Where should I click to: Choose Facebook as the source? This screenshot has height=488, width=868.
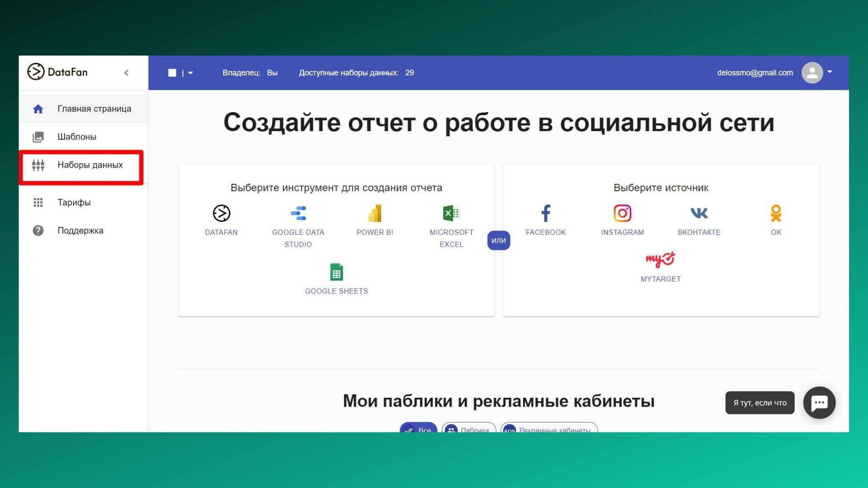[546, 213]
